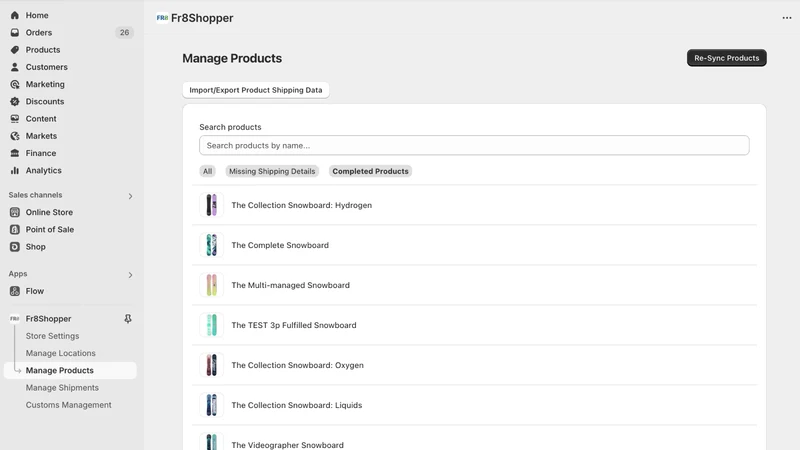Open Customs Management
The height and width of the screenshot is (450, 800).
[68, 405]
